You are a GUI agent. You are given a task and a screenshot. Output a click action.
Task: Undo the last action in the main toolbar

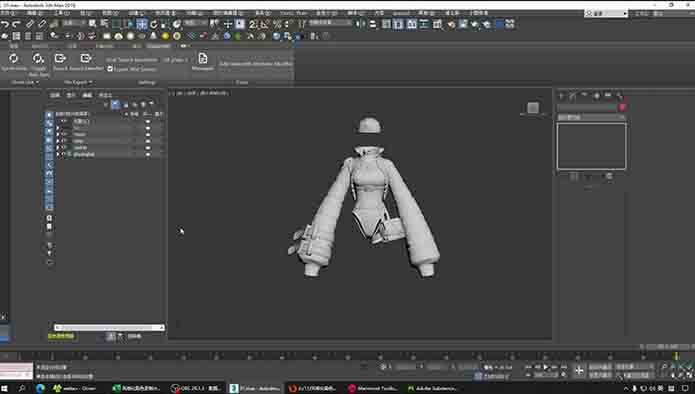5,24
